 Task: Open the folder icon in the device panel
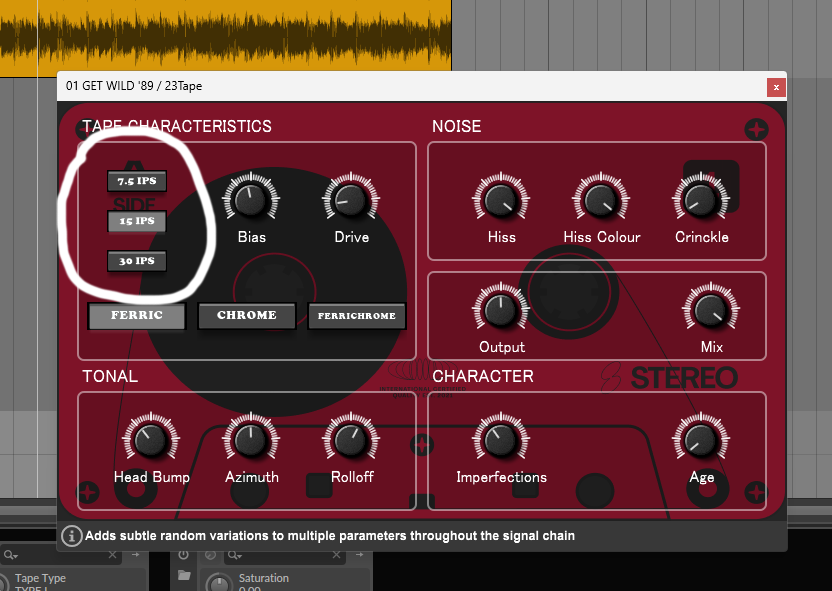(x=184, y=575)
